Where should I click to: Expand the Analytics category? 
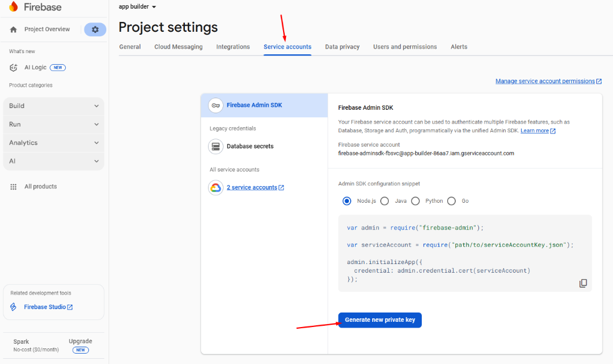click(54, 143)
